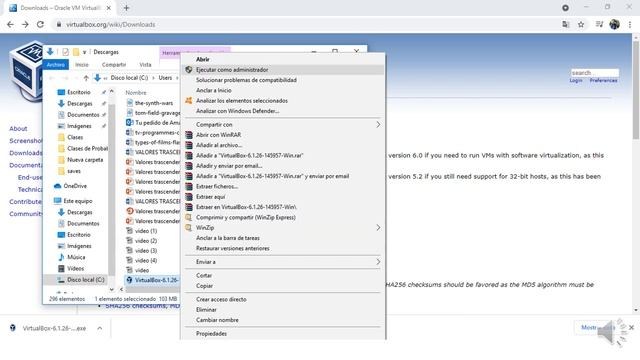Screen dimensions: 640x360
Task: Click VirtualBox exe icon in download bar
Action: [13, 328]
